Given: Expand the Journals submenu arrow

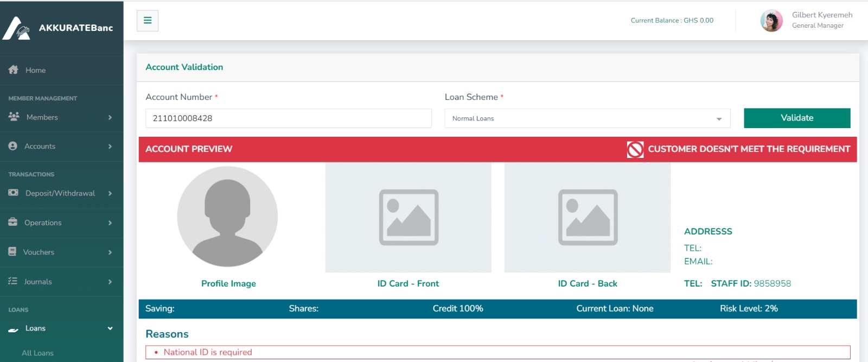Looking at the screenshot, I should coord(110,282).
